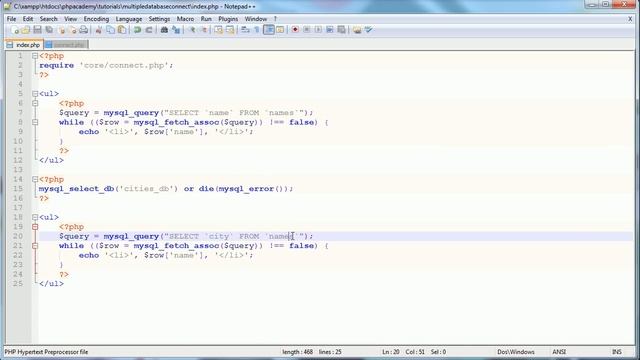This screenshot has height=360, width=640.
Task: Open the user-defined language dialog icon
Action: (x=280, y=30)
